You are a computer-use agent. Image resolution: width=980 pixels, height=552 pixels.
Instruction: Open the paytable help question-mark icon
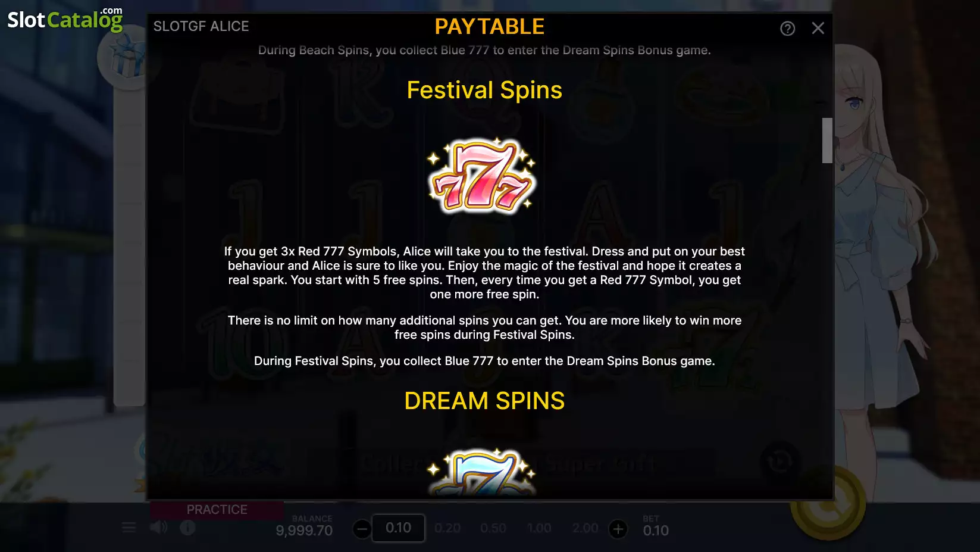coord(787,28)
